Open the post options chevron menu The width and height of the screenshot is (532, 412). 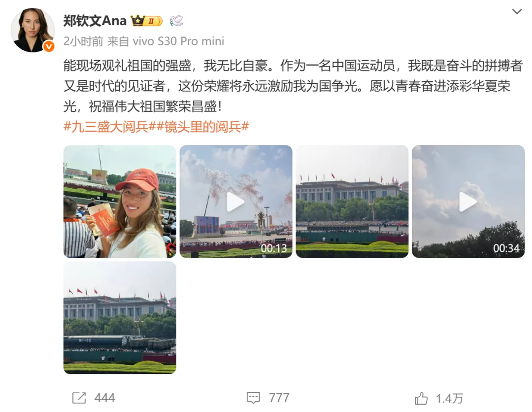517,11
